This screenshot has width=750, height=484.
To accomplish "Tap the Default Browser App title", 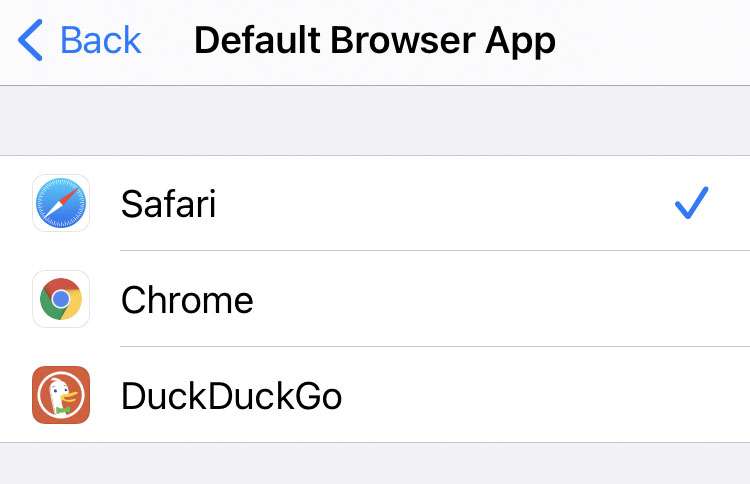I will click(x=374, y=41).
